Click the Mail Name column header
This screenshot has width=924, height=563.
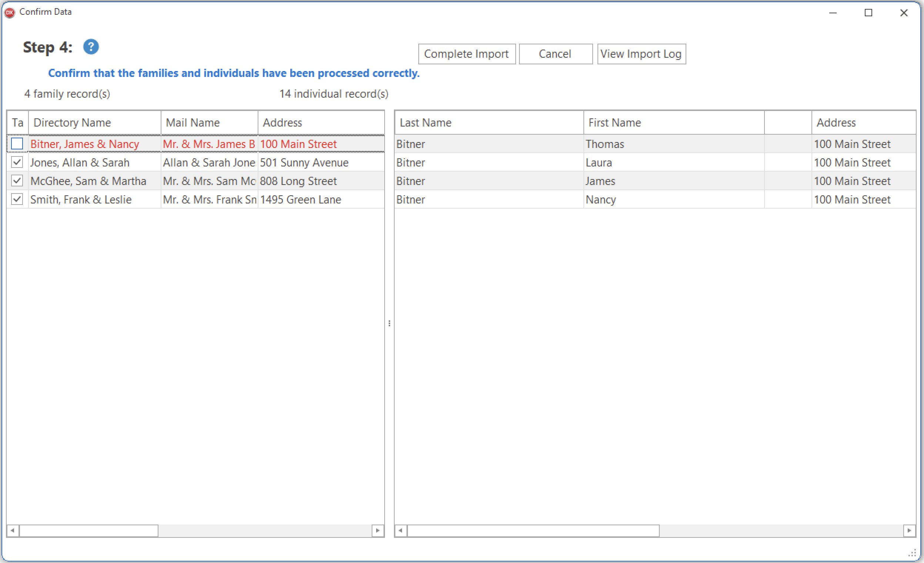click(192, 122)
